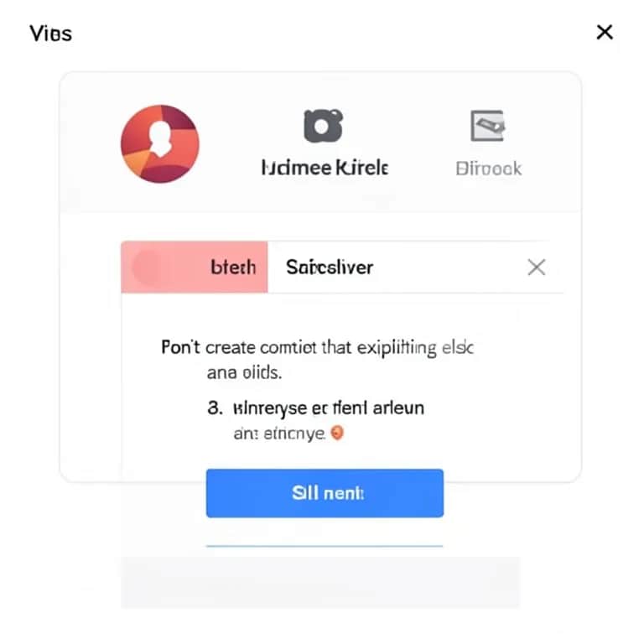Image resolution: width=644 pixels, height=644 pixels.
Task: Select the camera icon
Action: click(x=323, y=126)
